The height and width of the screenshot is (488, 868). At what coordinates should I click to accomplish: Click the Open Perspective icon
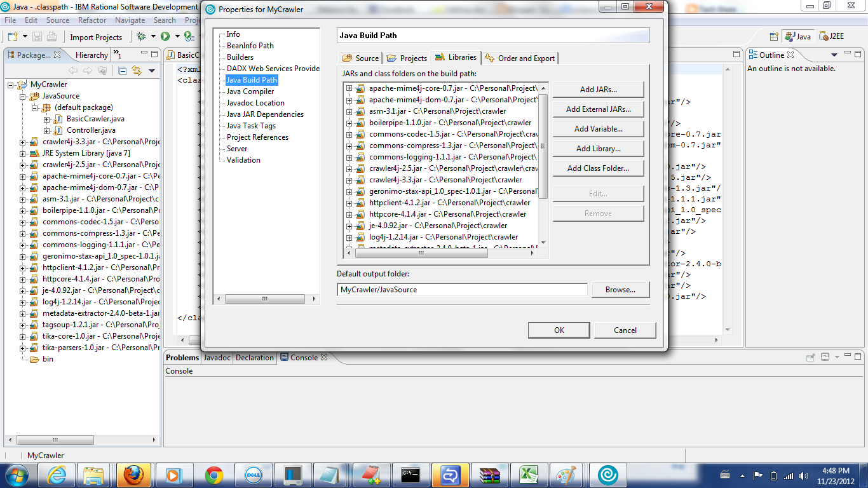click(x=774, y=36)
